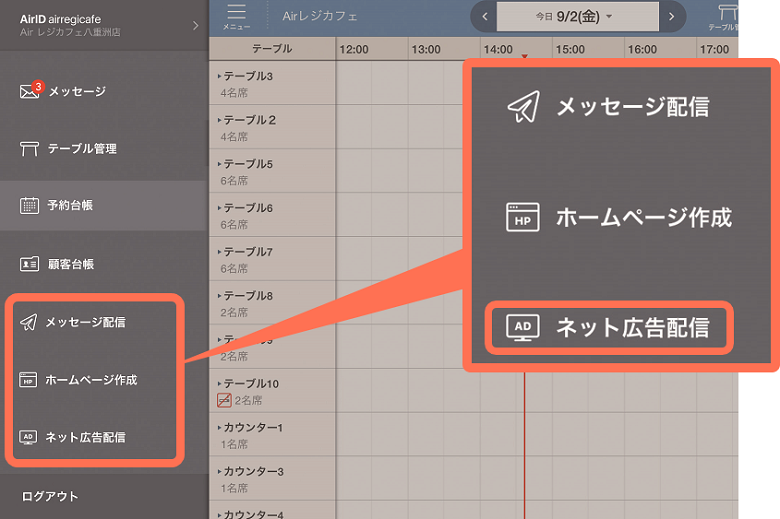Viewport: 780px width, 519px height.
Task: Open the 今日 9/2(金) date dropdown
Action: tap(578, 16)
